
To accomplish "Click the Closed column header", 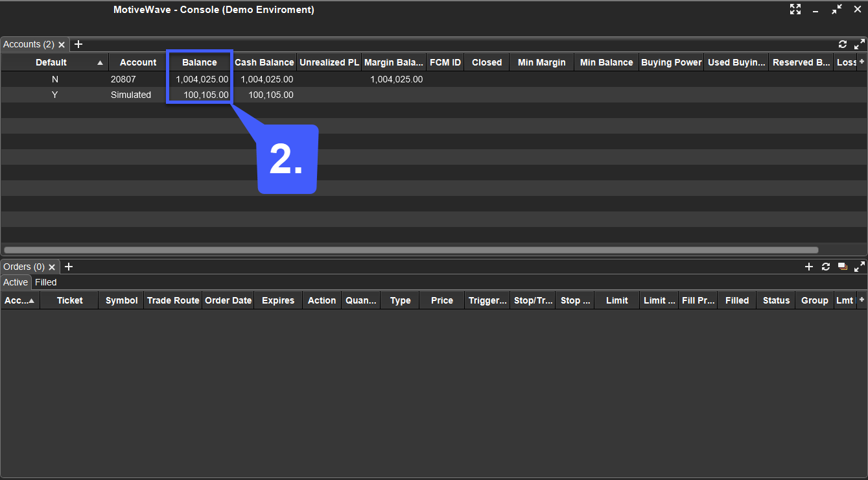I will [x=487, y=62].
